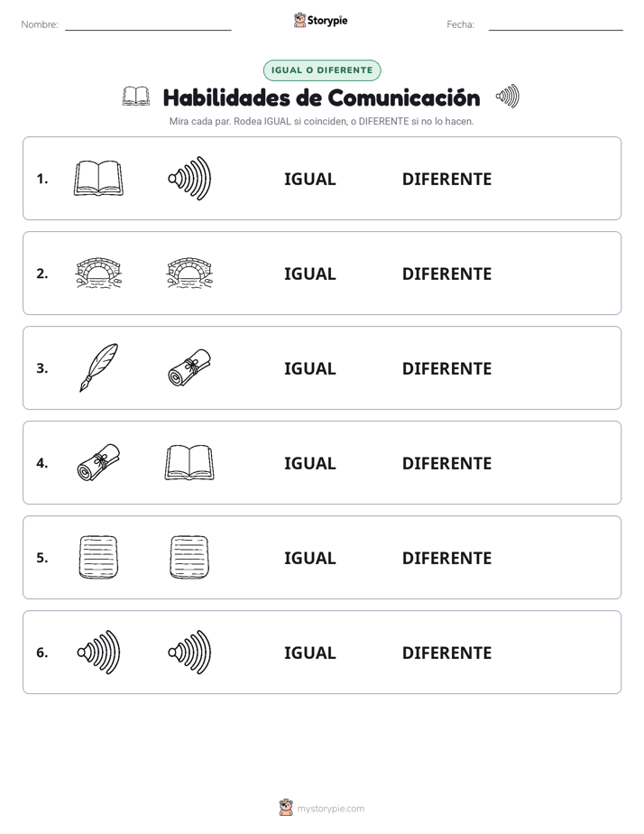Choose DIFERENTE for question 1
Image resolution: width=644 pixels, height=834 pixels.
tap(446, 180)
